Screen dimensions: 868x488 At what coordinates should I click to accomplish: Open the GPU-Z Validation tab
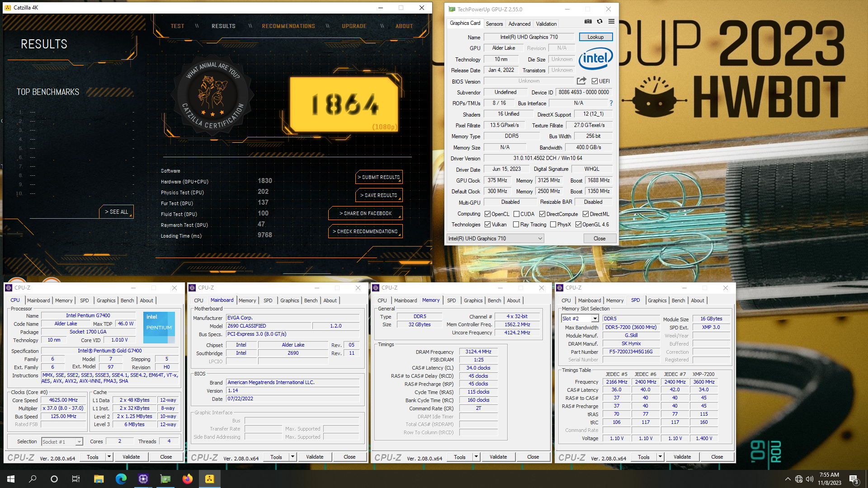[546, 24]
